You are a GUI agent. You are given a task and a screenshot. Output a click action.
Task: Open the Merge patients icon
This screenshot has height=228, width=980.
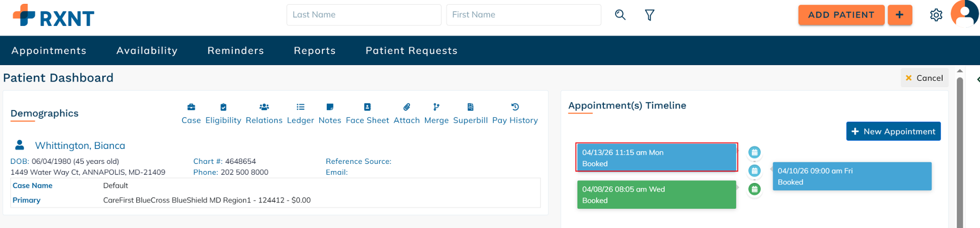click(436, 107)
